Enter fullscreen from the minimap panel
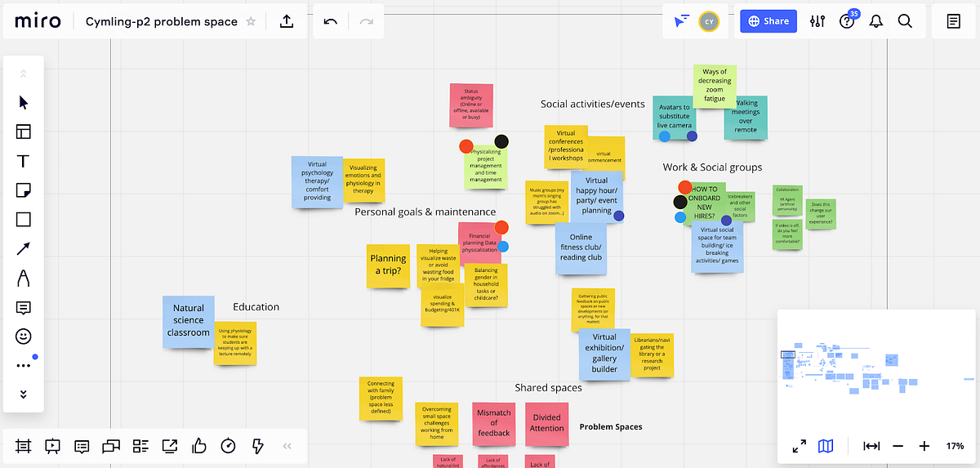 pyautogui.click(x=800, y=446)
